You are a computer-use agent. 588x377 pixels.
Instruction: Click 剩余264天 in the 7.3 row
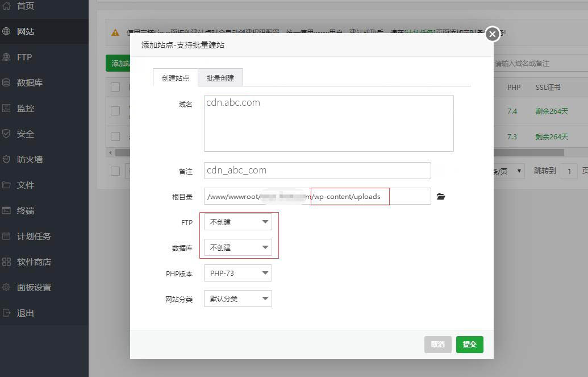click(552, 136)
